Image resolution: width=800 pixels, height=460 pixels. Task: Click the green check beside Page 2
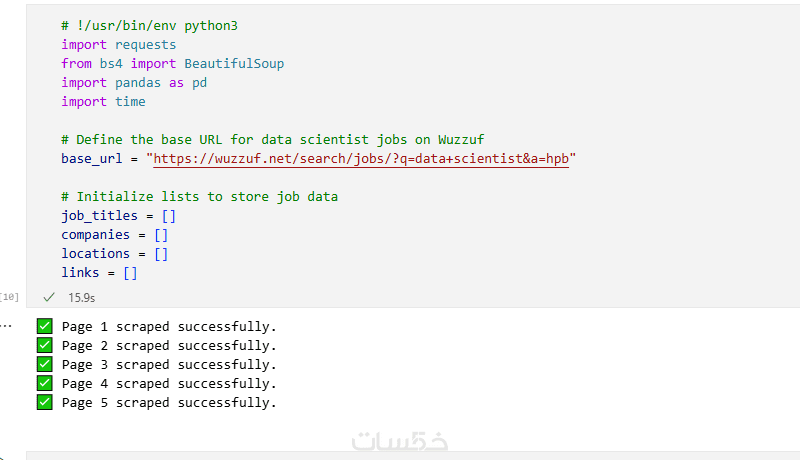click(x=44, y=345)
